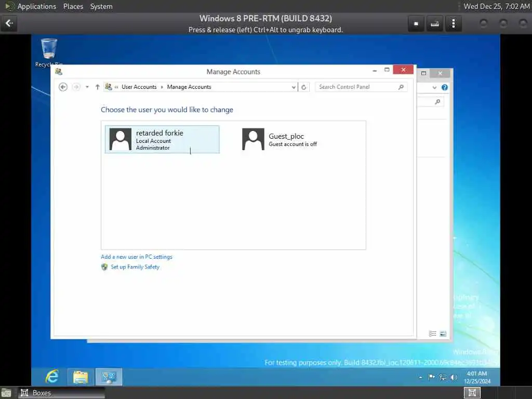Click the Forward arrow in Manage Accounts

click(76, 87)
